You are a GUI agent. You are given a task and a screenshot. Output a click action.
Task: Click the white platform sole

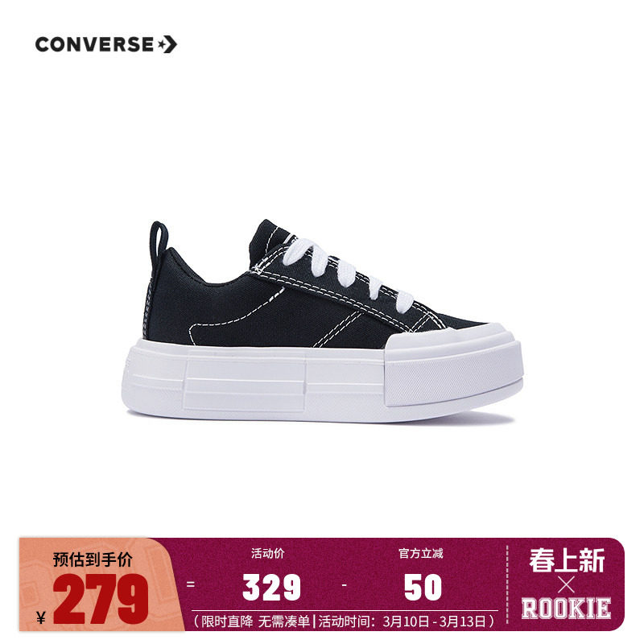tap(323, 380)
